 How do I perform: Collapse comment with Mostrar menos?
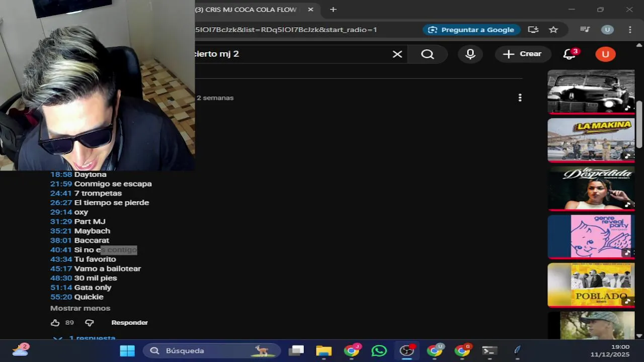[x=80, y=308]
